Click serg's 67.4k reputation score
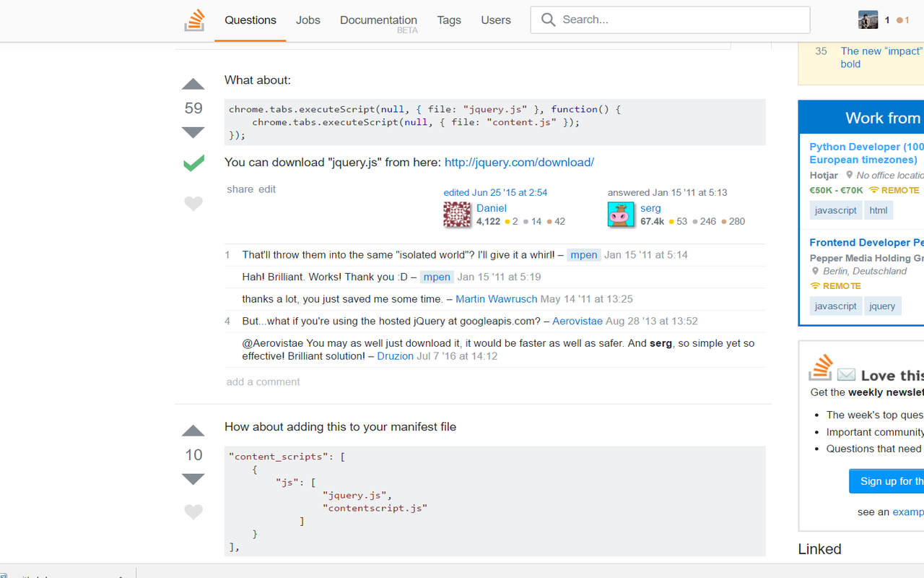 pos(652,222)
